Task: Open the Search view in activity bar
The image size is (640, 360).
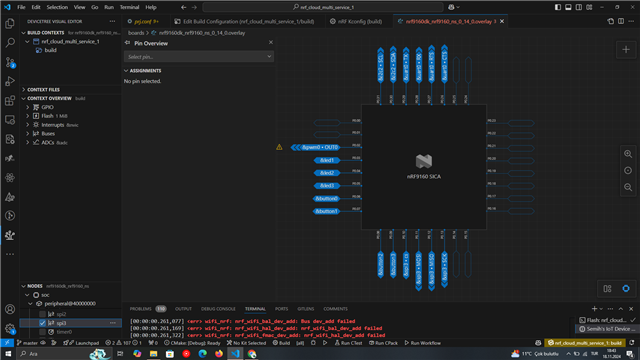Action: tap(10, 43)
